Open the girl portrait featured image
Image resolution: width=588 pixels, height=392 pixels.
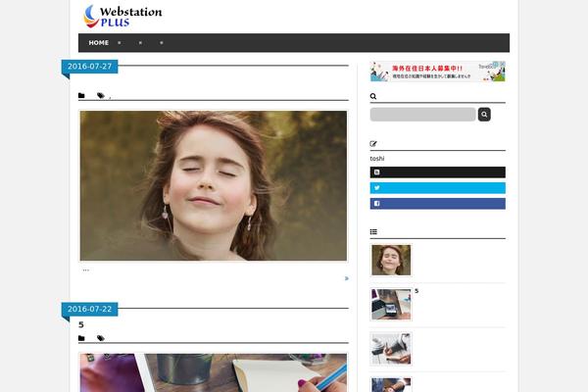tap(213, 185)
